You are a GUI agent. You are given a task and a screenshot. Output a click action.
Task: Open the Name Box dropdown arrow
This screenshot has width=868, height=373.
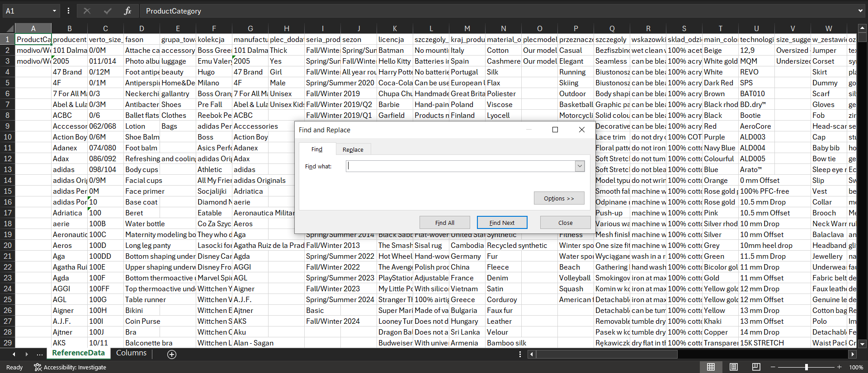pos(54,11)
